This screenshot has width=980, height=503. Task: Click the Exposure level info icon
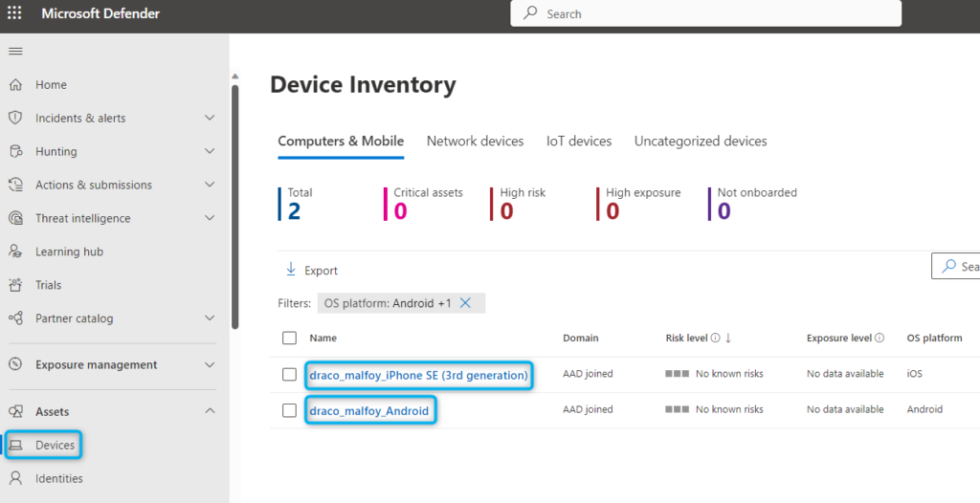[880, 338]
